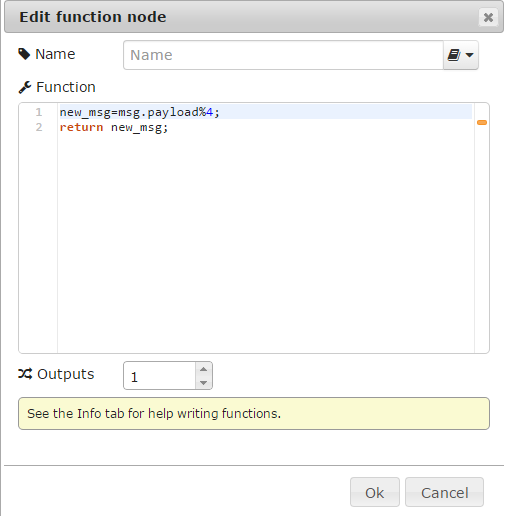Open the library book icon
Image resolution: width=505 pixels, height=516 pixels.
click(x=454, y=55)
